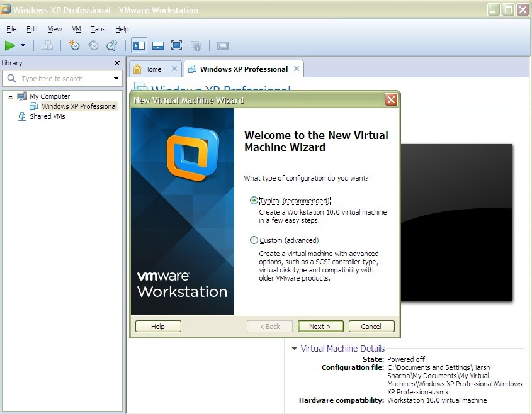This screenshot has width=532, height=414.
Task: Click the Next button in the wizard
Action: (x=320, y=326)
